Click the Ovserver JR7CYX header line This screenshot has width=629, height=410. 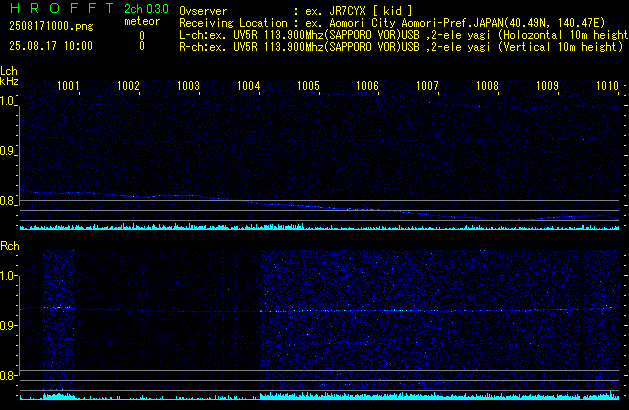pos(296,11)
